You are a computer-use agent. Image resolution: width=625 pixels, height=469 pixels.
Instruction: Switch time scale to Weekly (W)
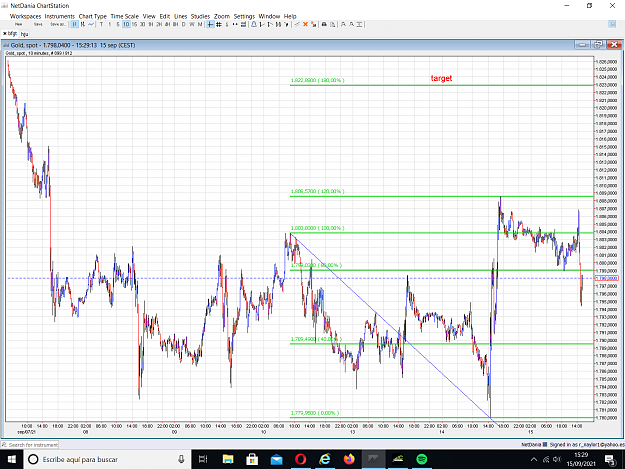[x=192, y=24]
